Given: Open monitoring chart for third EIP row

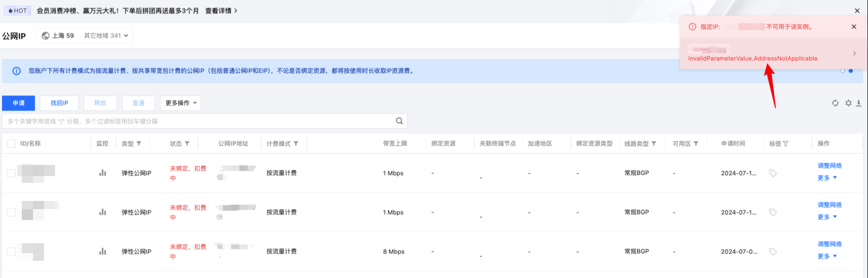Looking at the screenshot, I should click(x=103, y=251).
